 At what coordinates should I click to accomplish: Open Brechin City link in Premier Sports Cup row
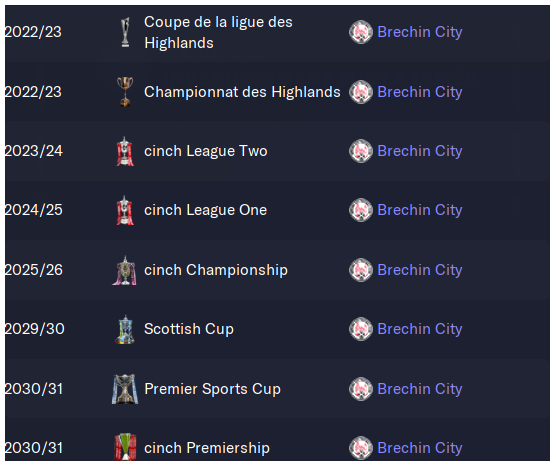(420, 389)
